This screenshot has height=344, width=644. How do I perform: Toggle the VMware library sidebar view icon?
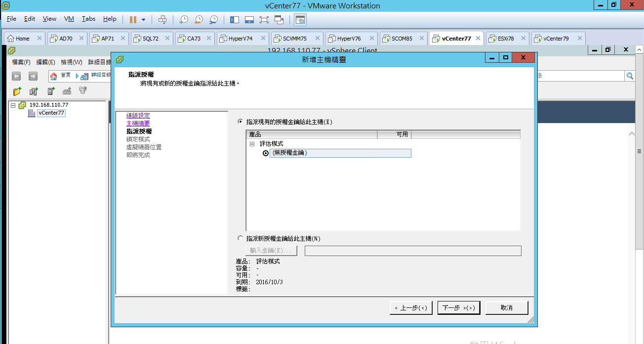click(235, 19)
